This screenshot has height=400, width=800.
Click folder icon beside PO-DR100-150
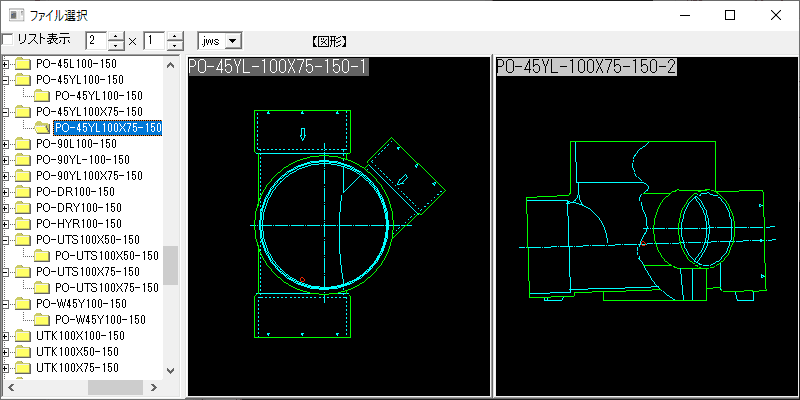tap(22, 192)
